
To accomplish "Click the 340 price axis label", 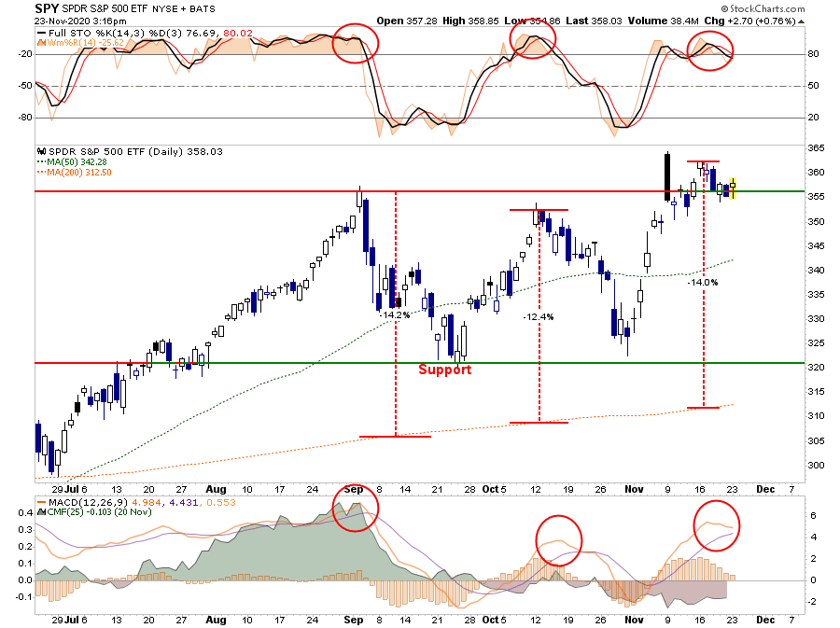I will [x=817, y=271].
